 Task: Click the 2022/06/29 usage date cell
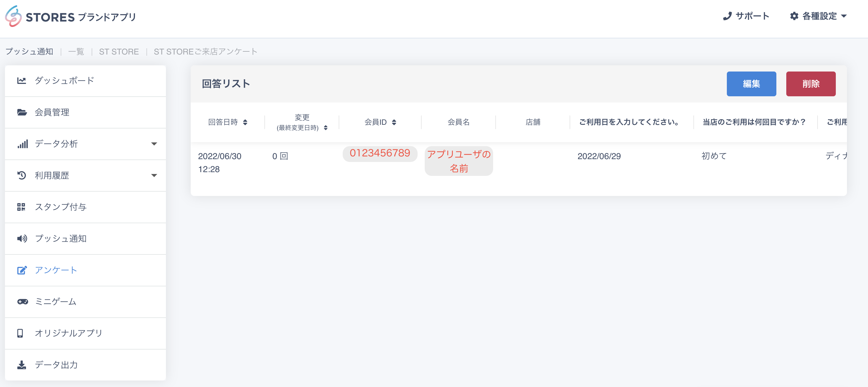599,156
